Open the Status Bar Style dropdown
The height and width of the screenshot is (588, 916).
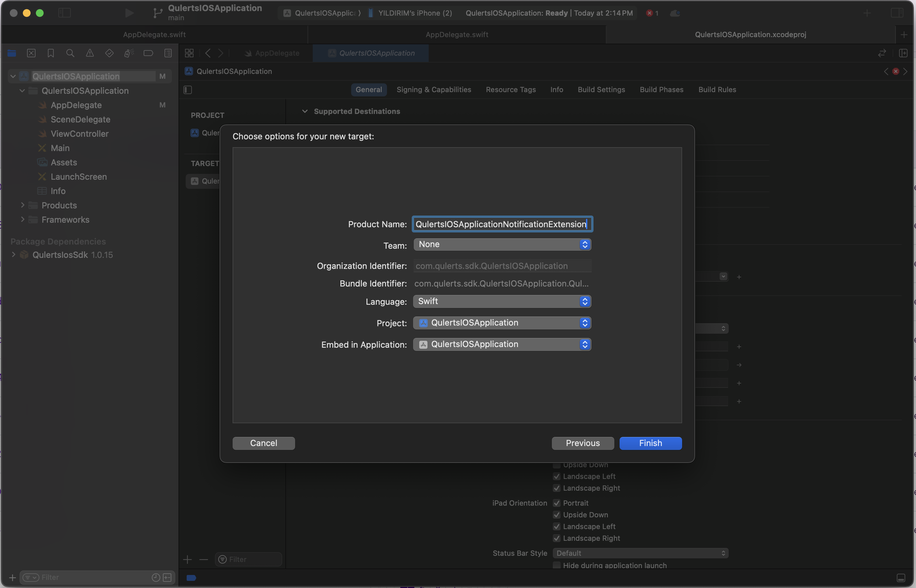[x=640, y=553]
